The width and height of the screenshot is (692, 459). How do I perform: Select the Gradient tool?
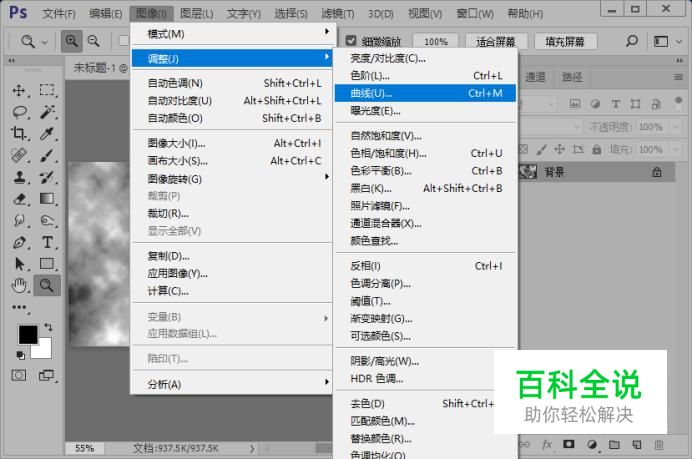pyautogui.click(x=47, y=199)
